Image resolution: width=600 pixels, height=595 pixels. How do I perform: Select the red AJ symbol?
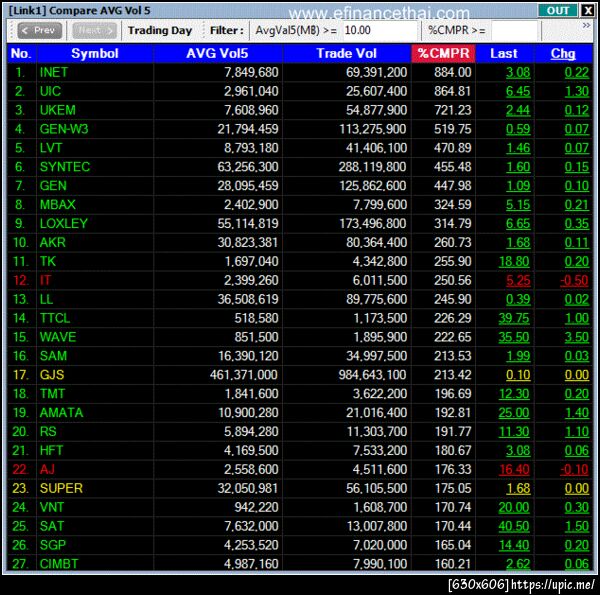click(47, 469)
